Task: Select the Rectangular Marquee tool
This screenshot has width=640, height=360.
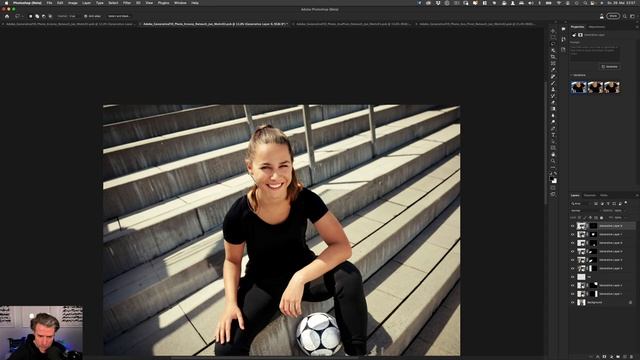Action: pyautogui.click(x=553, y=37)
